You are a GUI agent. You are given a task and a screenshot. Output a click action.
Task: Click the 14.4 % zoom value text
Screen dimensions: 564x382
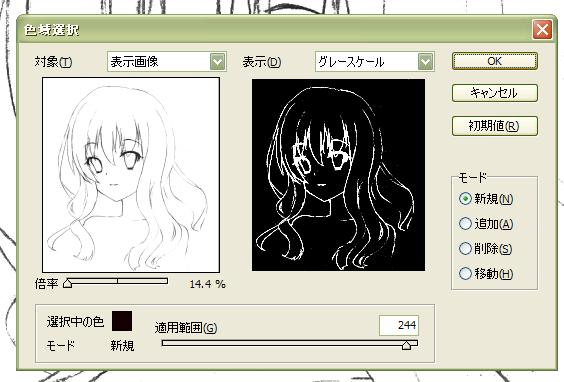[208, 284]
